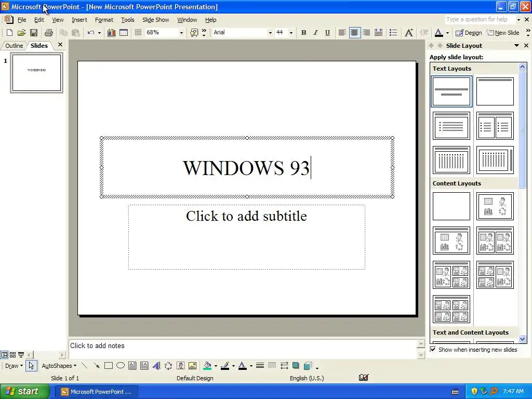The width and height of the screenshot is (532, 399).
Task: Open the Fill Color dropdown arrow
Action: pyautogui.click(x=216, y=366)
